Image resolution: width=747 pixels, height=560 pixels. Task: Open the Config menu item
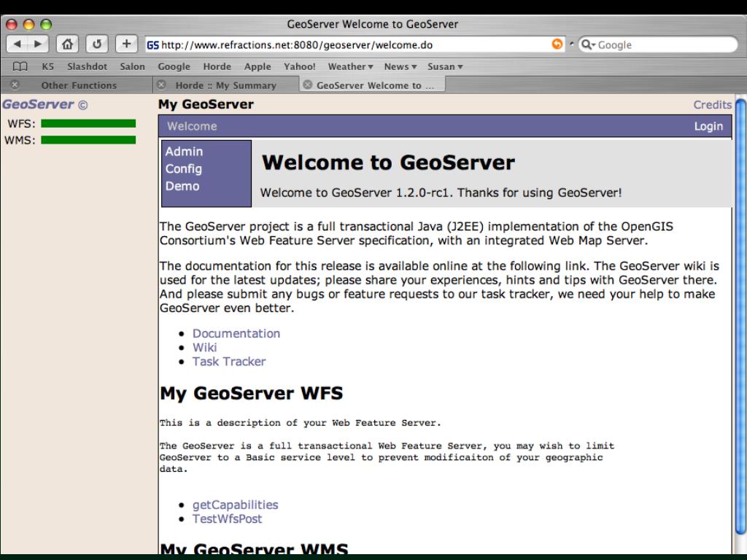pyautogui.click(x=183, y=169)
